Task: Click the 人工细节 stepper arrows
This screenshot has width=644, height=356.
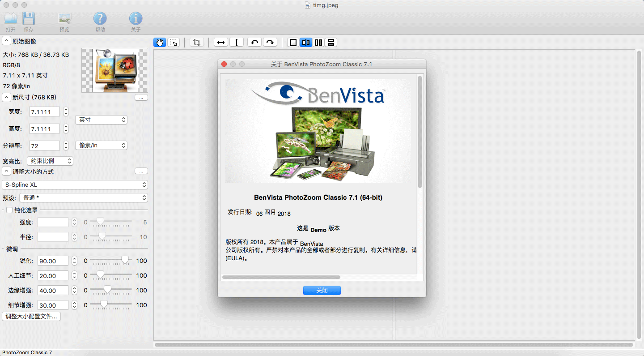Action: tap(75, 276)
